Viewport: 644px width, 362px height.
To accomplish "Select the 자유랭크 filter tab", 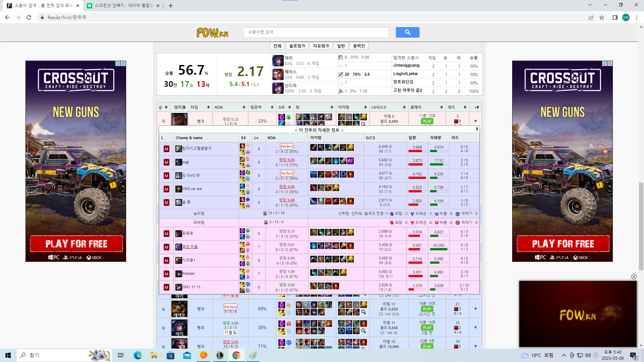I will 321,46.
